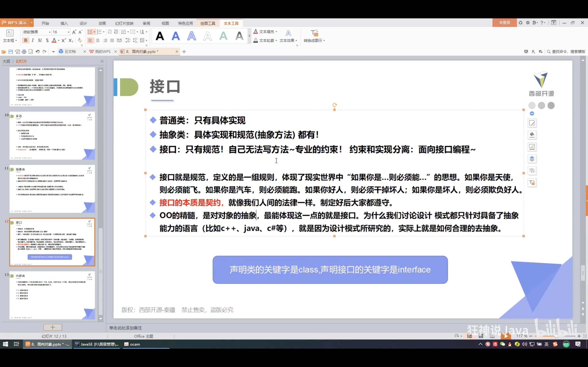Expand the 文本填充 dropdown
This screenshot has height=367, width=588.
(276, 32)
